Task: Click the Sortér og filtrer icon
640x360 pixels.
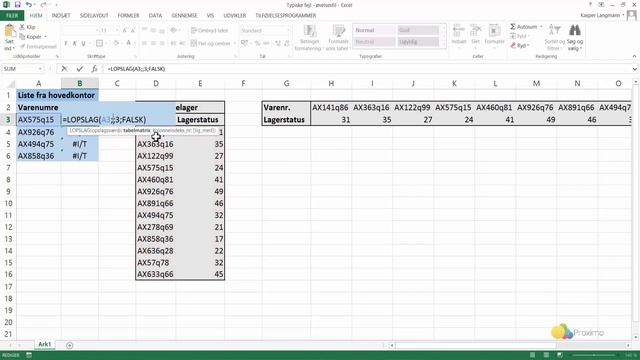Action: [x=554, y=31]
